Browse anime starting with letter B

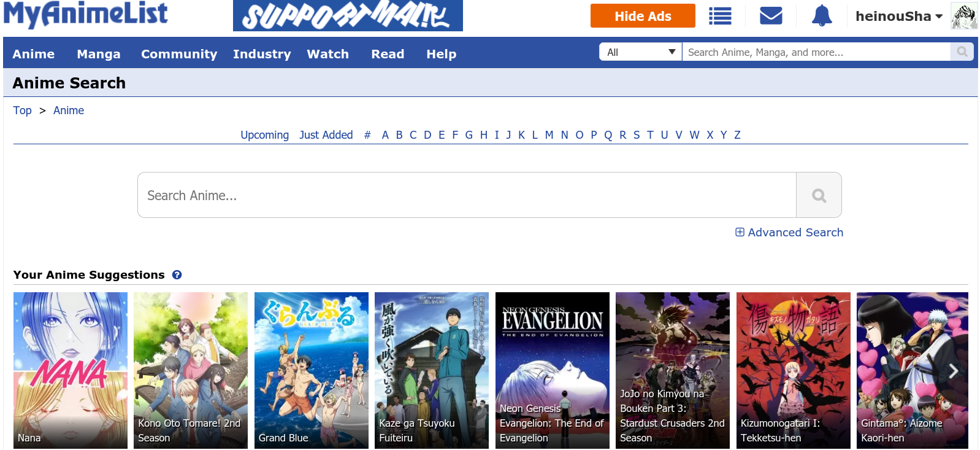(399, 135)
